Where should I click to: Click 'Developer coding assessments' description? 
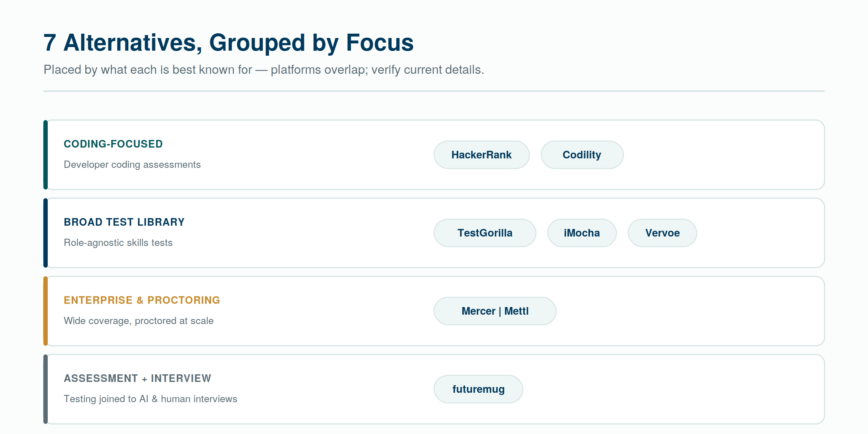(132, 165)
